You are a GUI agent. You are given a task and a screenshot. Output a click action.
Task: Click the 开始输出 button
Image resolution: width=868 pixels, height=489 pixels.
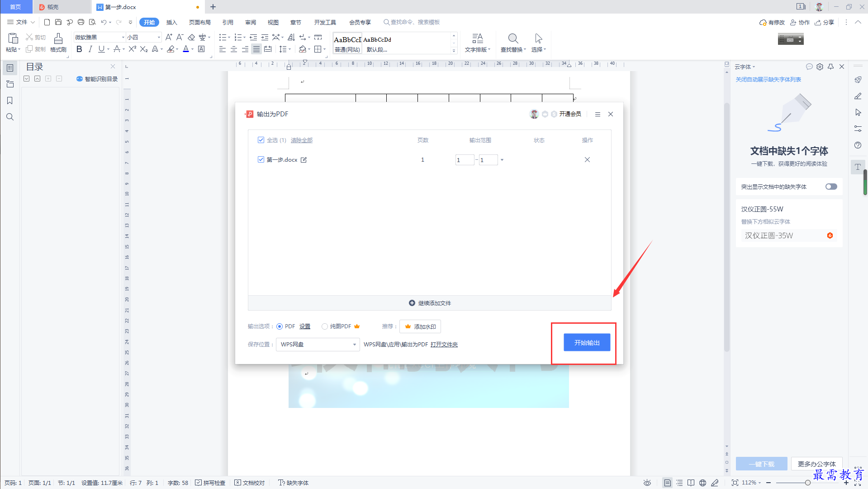pos(587,343)
